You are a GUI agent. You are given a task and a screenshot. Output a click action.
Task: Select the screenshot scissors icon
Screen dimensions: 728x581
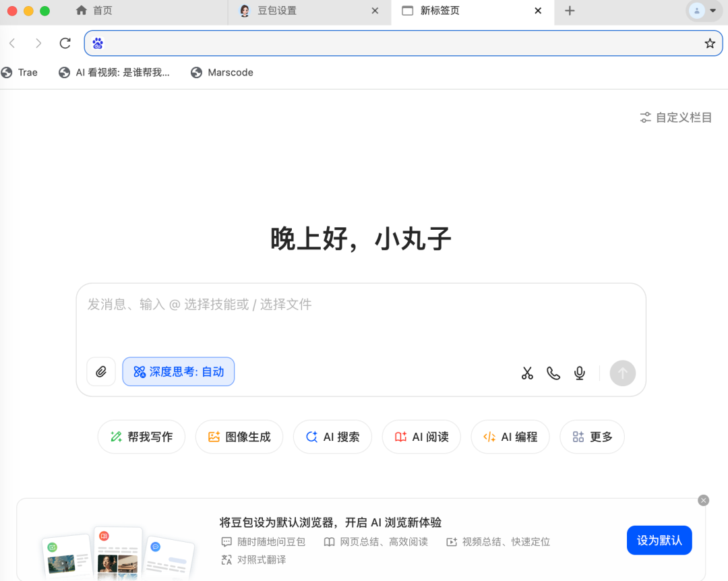click(527, 373)
